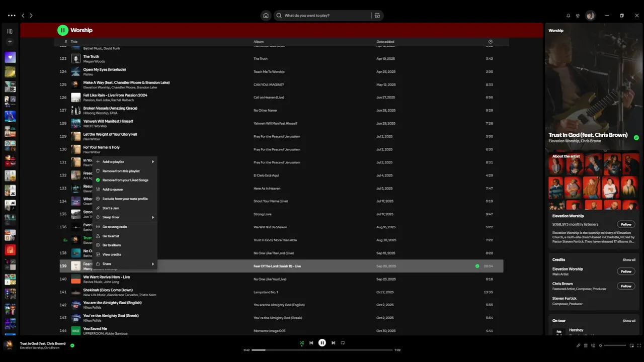Go to Spotify Home

pyautogui.click(x=266, y=16)
